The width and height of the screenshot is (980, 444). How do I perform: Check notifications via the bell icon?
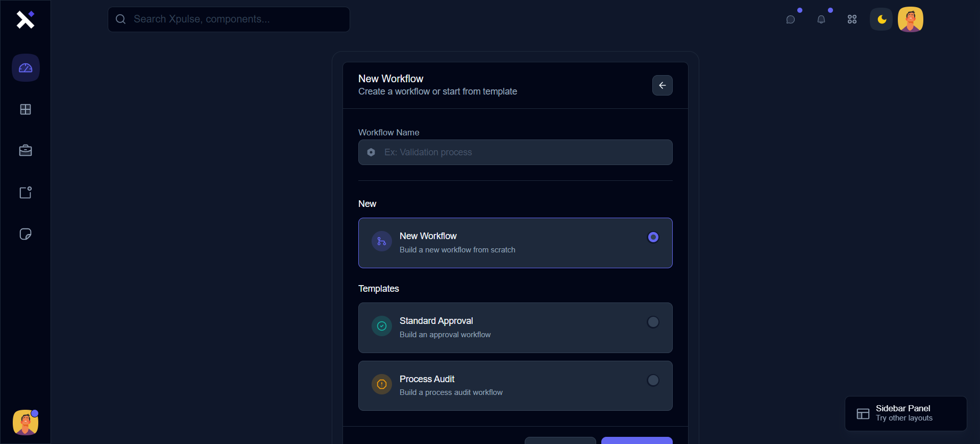tap(821, 19)
